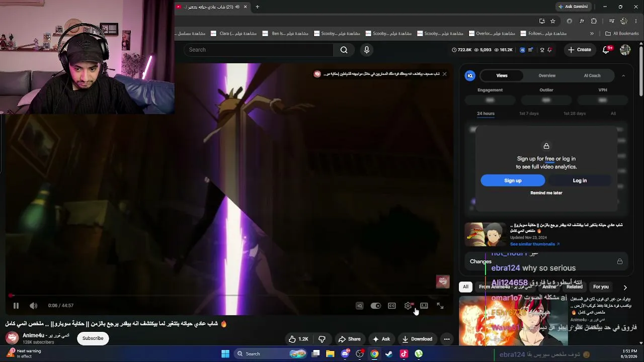This screenshot has height=362, width=644.
Task: Select the For you filter chip
Action: coord(601,287)
